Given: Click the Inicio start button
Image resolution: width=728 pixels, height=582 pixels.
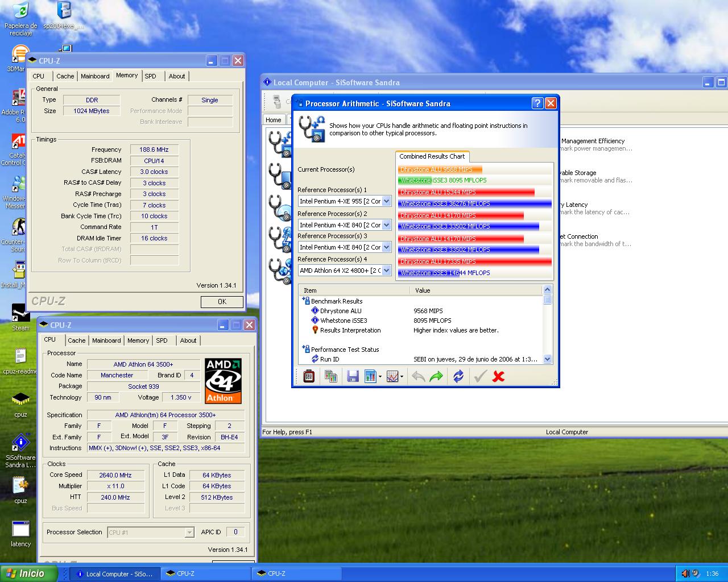Looking at the screenshot, I should [30, 573].
